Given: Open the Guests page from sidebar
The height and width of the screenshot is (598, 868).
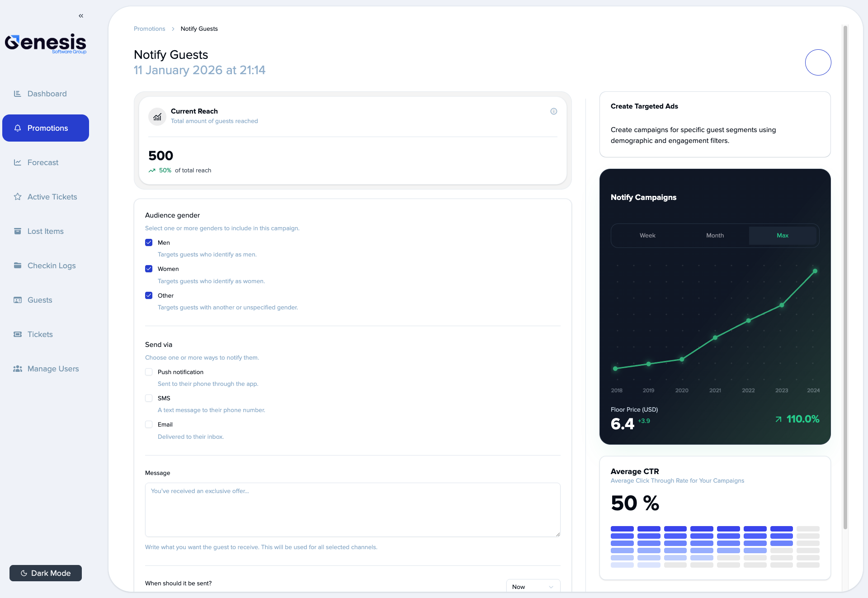Looking at the screenshot, I should (x=40, y=300).
